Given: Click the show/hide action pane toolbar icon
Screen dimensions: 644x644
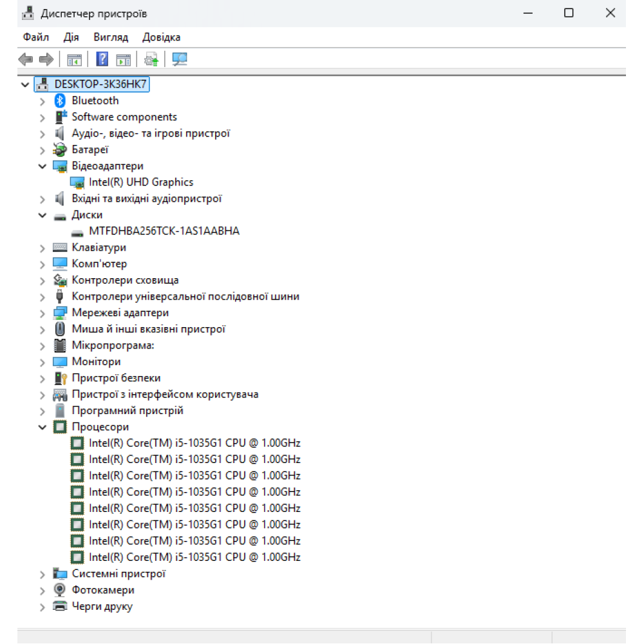Looking at the screenshot, I should pyautogui.click(x=123, y=60).
